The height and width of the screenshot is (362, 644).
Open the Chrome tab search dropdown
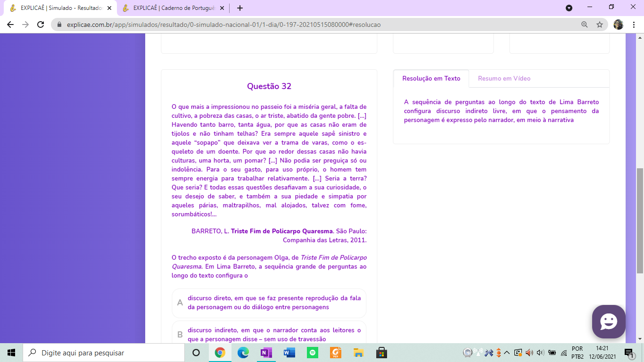569,8
